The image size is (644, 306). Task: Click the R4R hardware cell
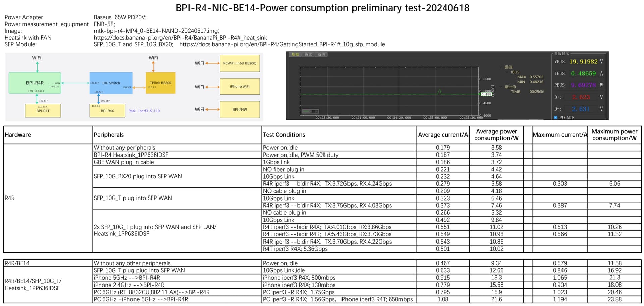pos(48,198)
